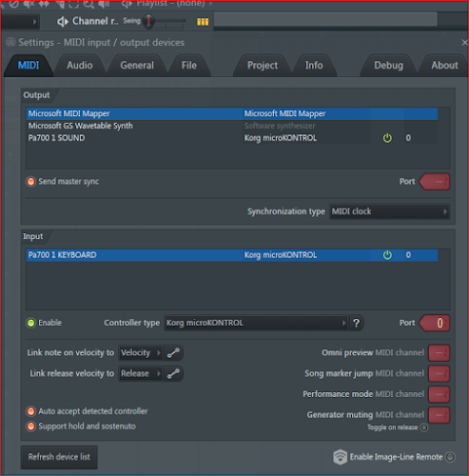Switch to the File tab
Viewport: 469px width, 476px height.
[189, 66]
